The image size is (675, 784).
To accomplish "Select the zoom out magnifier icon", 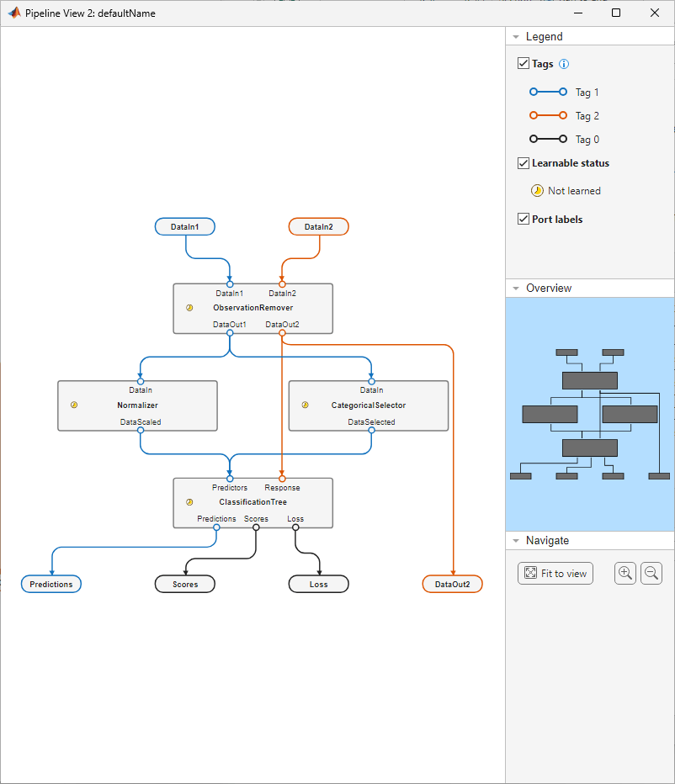I will [x=651, y=573].
